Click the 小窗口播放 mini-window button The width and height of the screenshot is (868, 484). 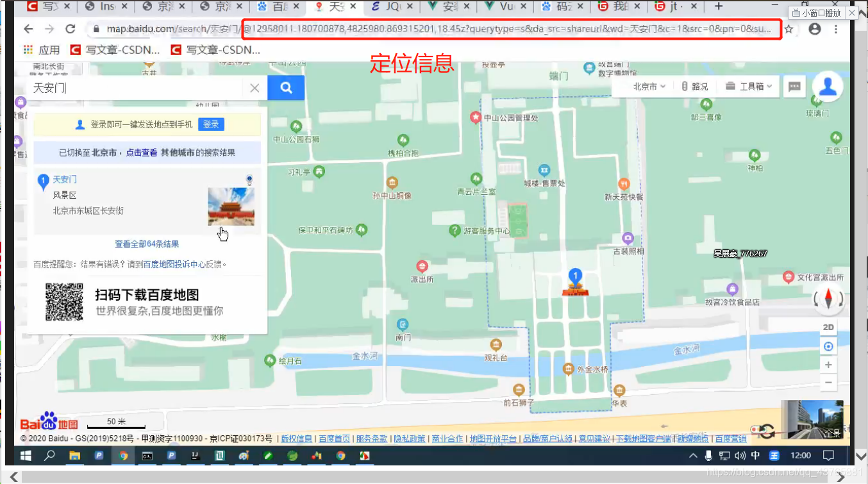tap(815, 13)
